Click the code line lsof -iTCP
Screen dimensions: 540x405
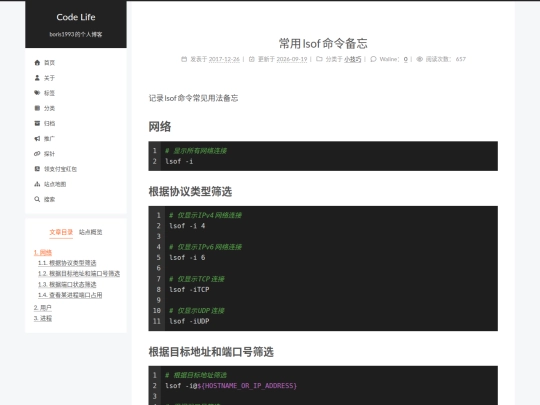point(189,290)
